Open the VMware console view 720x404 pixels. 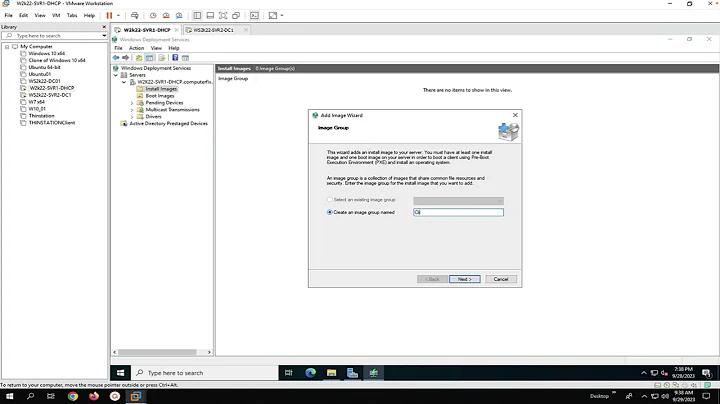pos(254,15)
